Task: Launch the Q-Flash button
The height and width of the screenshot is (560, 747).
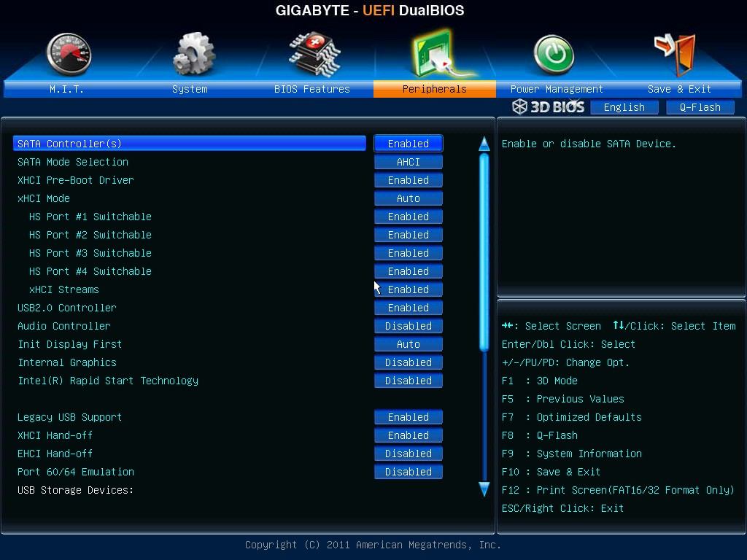Action: [700, 107]
